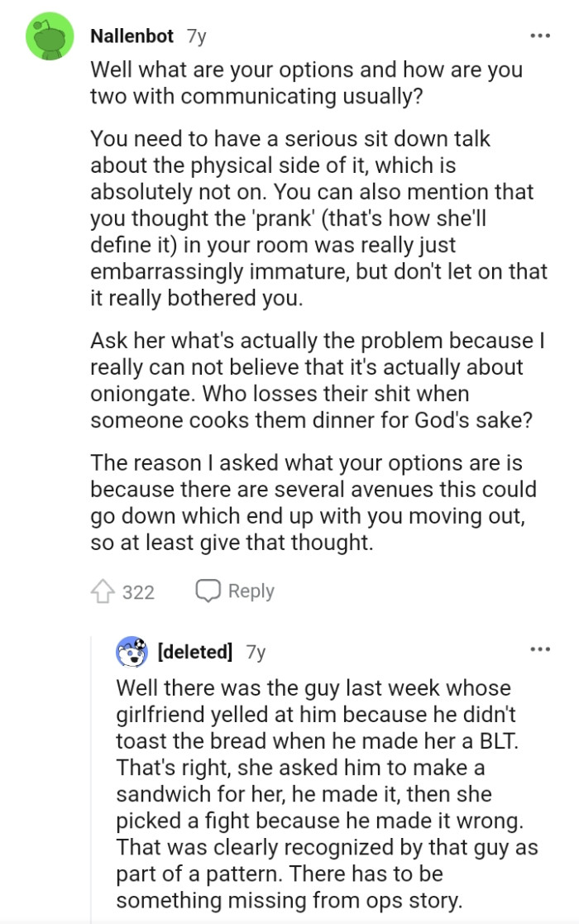Open Nallenbot's profile via his username
This screenshot has height=924, width=579.
click(132, 36)
